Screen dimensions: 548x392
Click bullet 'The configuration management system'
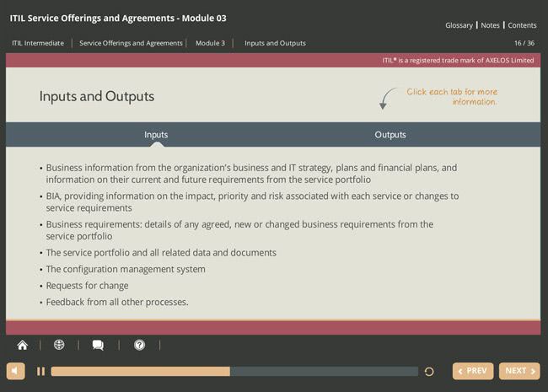[126, 270]
